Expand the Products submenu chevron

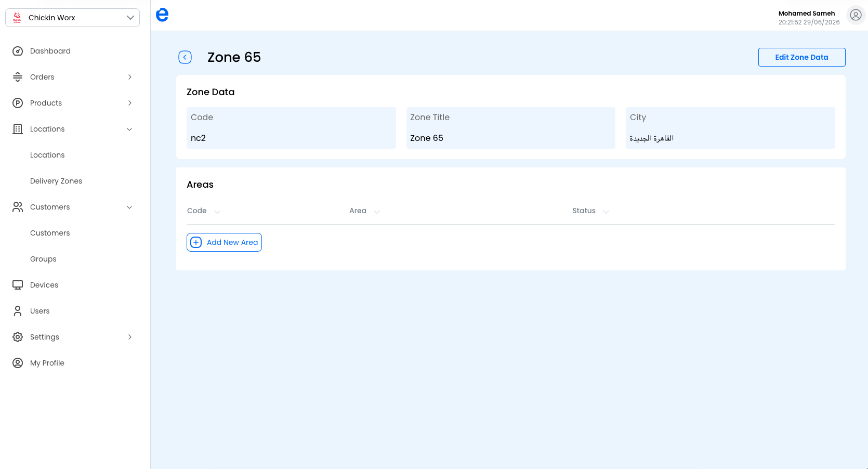(130, 103)
